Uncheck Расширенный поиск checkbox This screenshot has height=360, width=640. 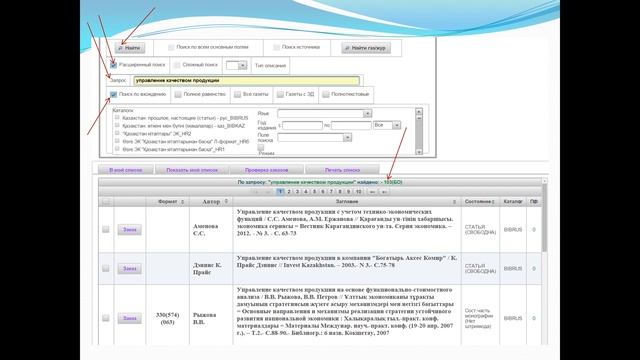[x=113, y=65]
